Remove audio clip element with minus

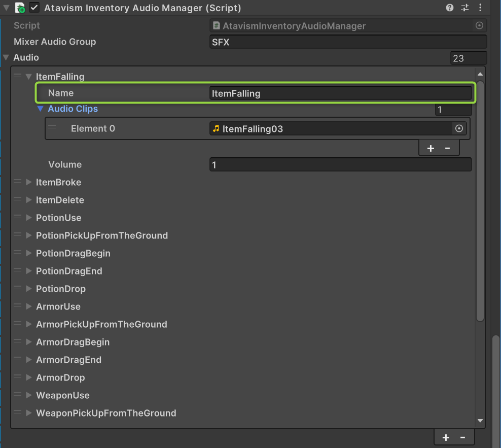447,148
